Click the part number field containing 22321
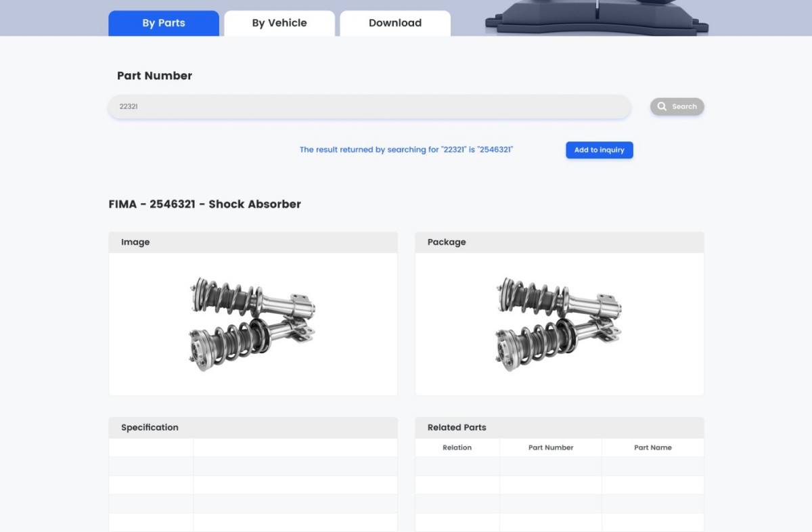 pyautogui.click(x=369, y=107)
